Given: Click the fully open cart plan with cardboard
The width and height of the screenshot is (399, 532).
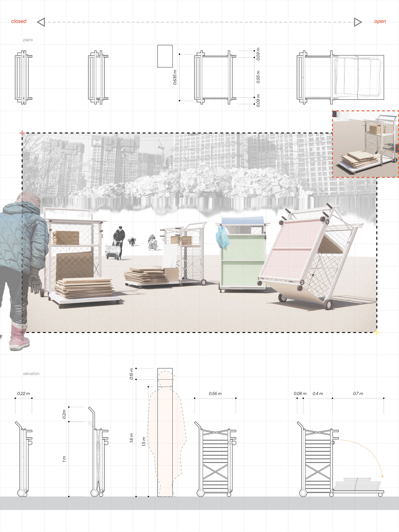Looking at the screenshot, I should (x=340, y=77).
